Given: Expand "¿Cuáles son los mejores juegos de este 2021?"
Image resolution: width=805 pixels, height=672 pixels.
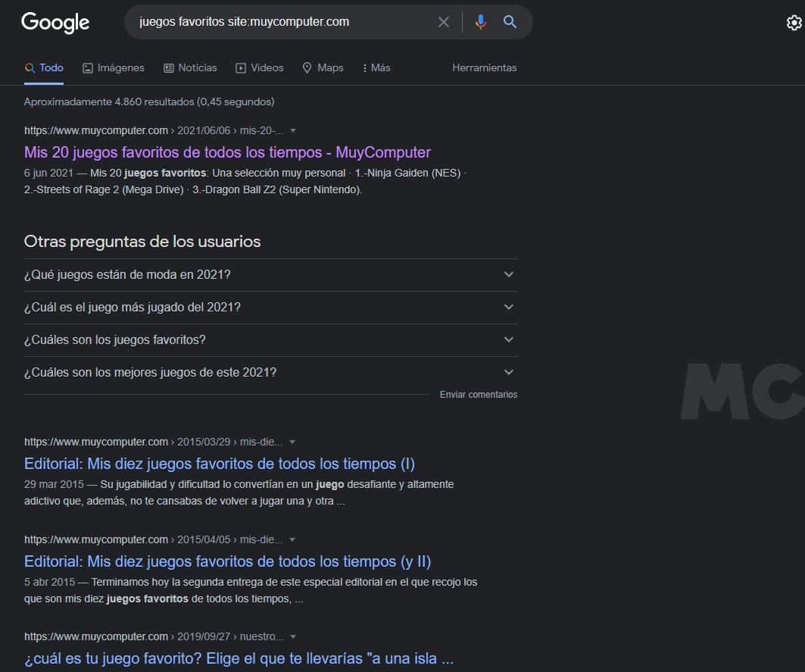Looking at the screenshot, I should coord(270,373).
